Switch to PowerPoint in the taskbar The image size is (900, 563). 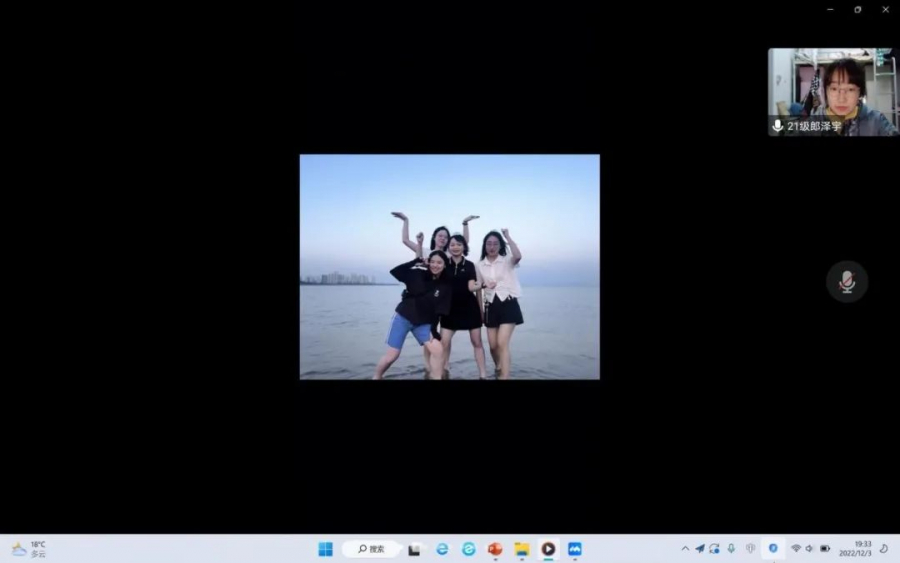[x=495, y=549]
